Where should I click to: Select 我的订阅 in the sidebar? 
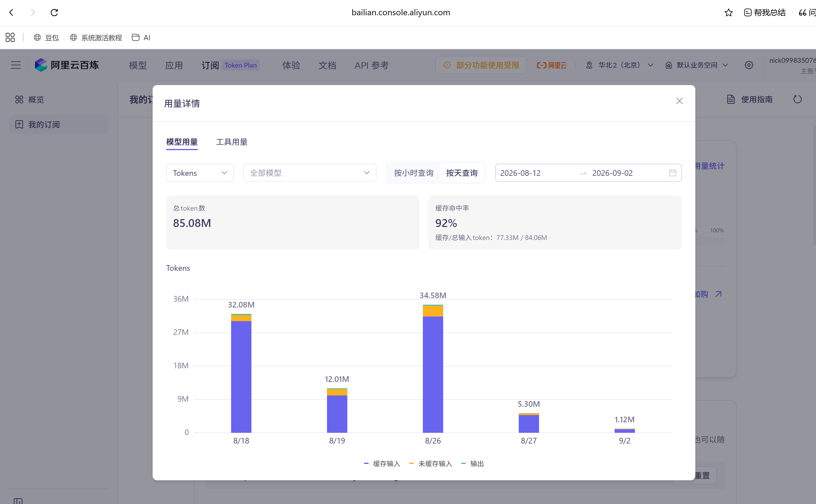[x=59, y=124]
